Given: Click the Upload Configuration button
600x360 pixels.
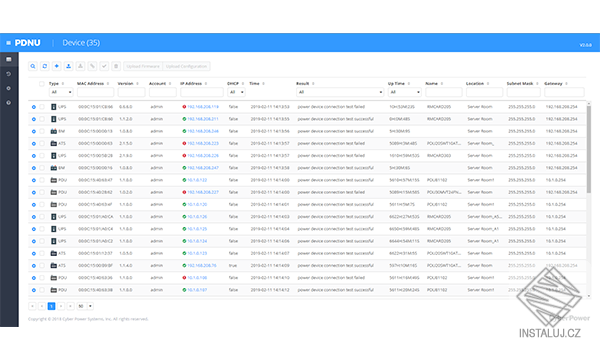Looking at the screenshot, I should click(x=186, y=66).
